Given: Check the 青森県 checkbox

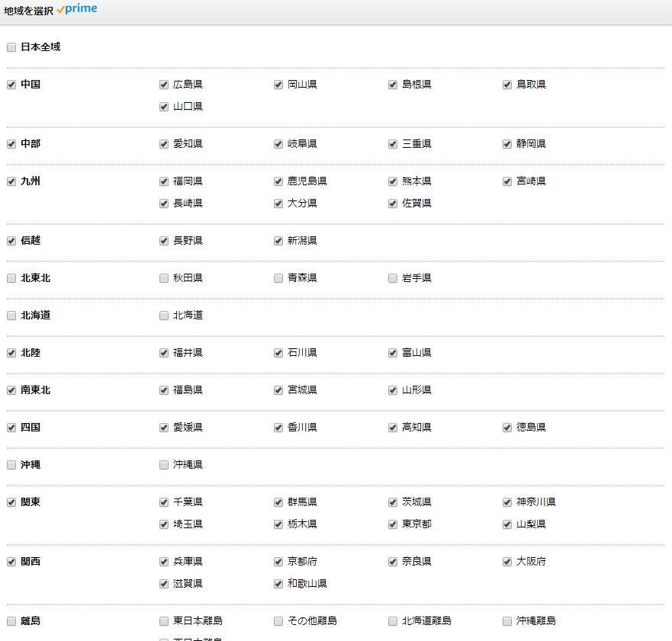Looking at the screenshot, I should [278, 278].
